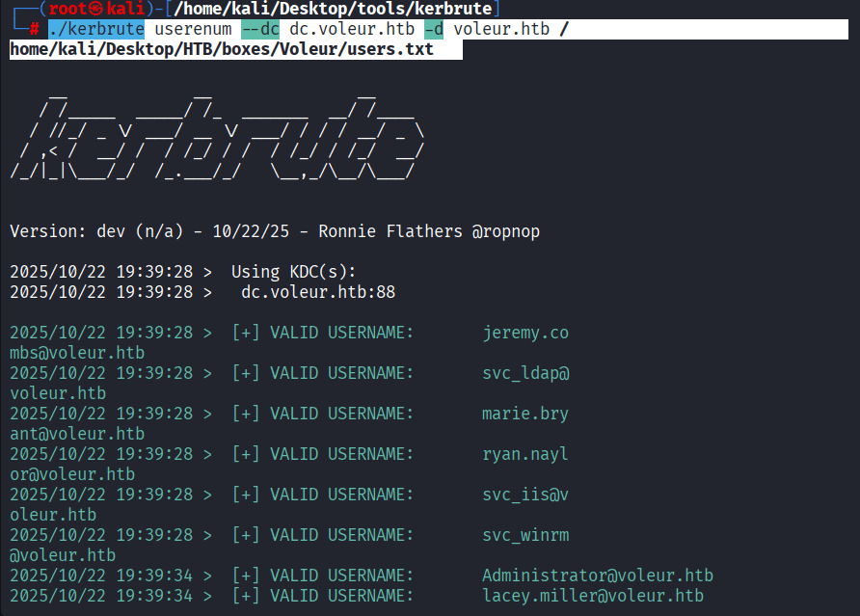Image resolution: width=860 pixels, height=616 pixels.
Task: Click the --dc flag in the command
Action: tap(260, 29)
